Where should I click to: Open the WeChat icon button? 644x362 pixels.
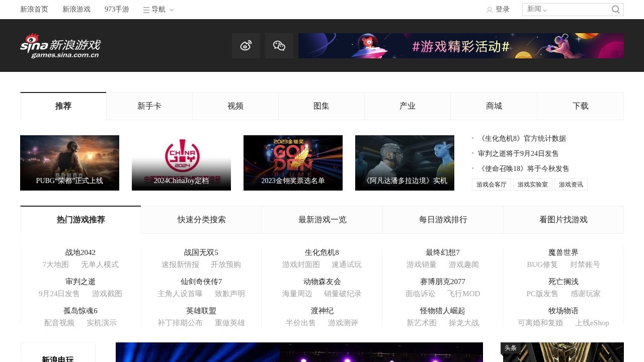[x=279, y=46]
